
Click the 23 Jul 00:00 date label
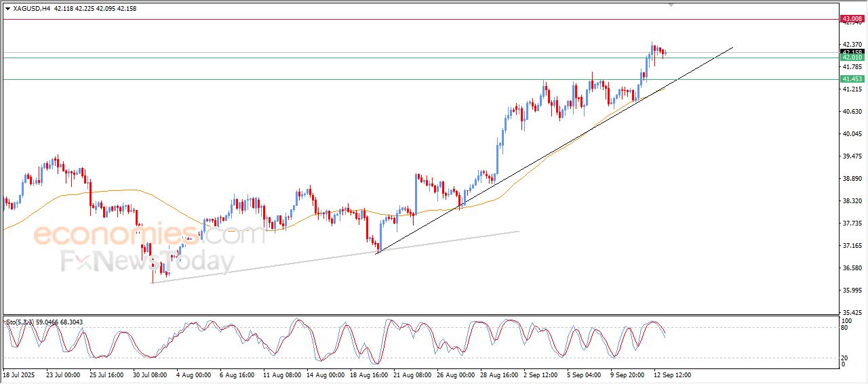pyautogui.click(x=62, y=374)
